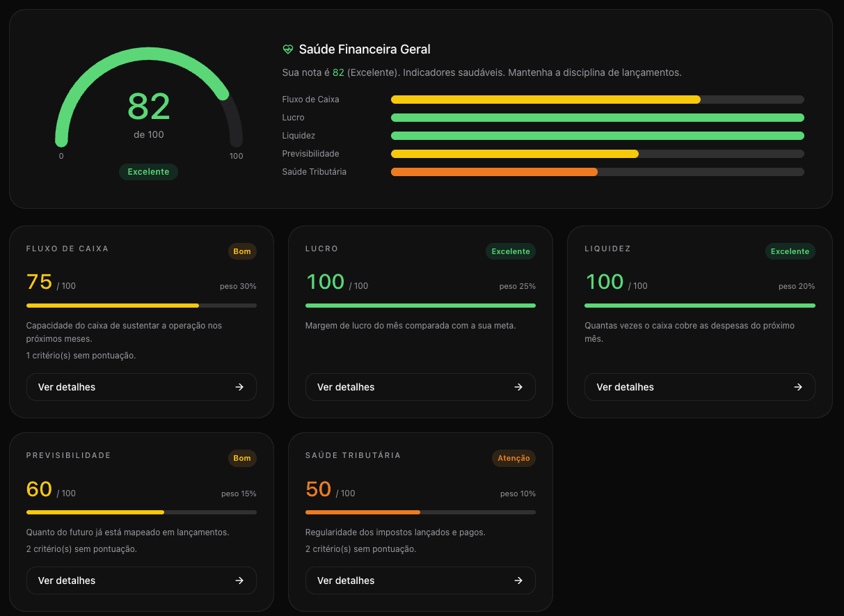Image resolution: width=844 pixels, height=616 pixels.
Task: Click the green Liquidez summary bar
Action: (x=598, y=136)
